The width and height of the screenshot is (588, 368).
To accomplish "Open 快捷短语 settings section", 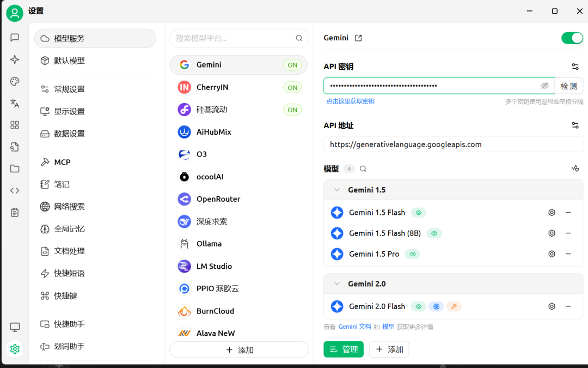I will [x=95, y=273].
